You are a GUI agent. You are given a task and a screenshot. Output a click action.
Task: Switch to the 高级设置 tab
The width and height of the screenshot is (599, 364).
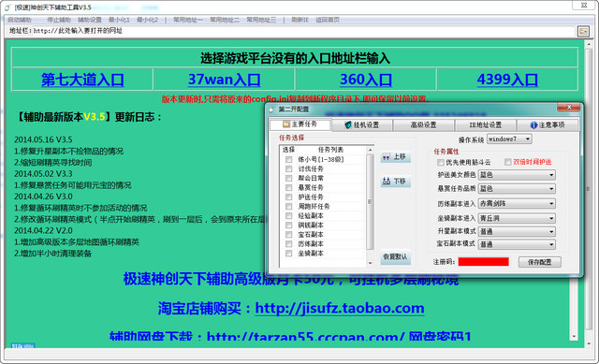click(423, 124)
